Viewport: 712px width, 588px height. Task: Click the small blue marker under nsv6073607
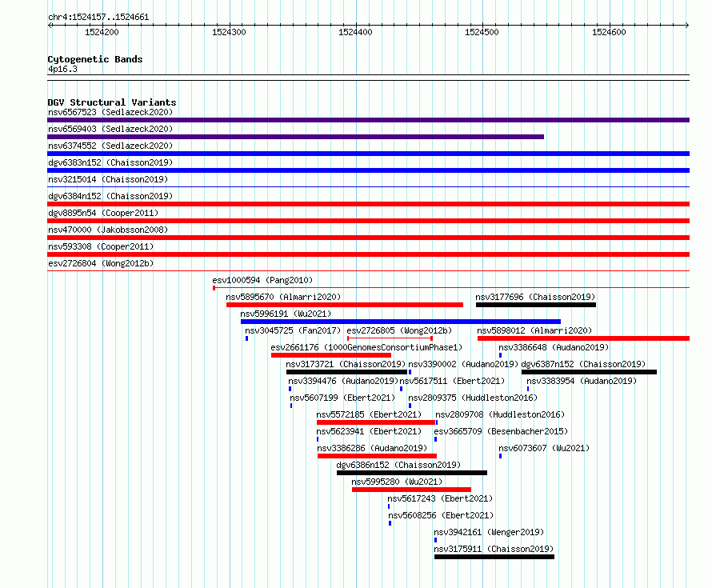coord(500,456)
